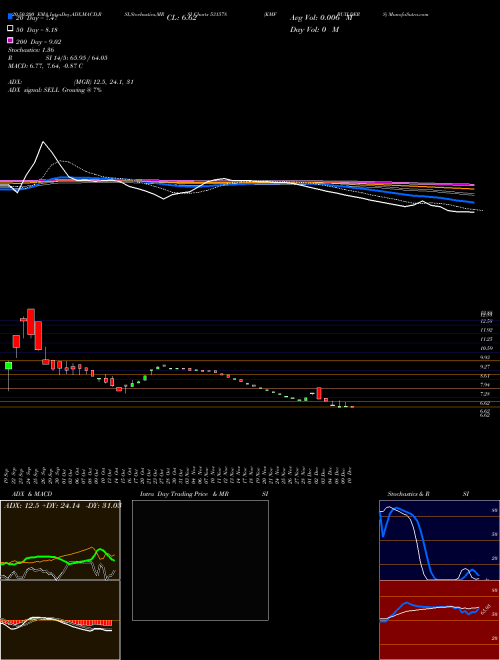Screen dimensions: 500x660
Task: Click the white moving-average spike peak
Action: (x=43, y=142)
